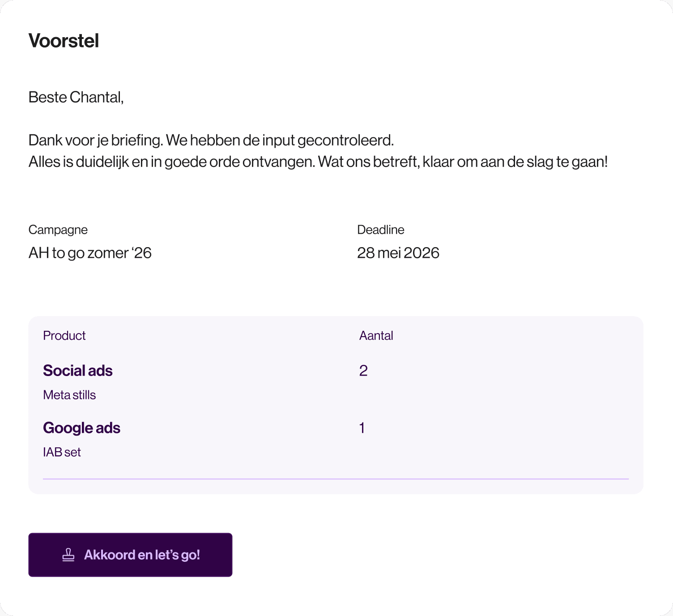673x616 pixels.
Task: Click the Meta stills subtitle
Action: (x=69, y=395)
